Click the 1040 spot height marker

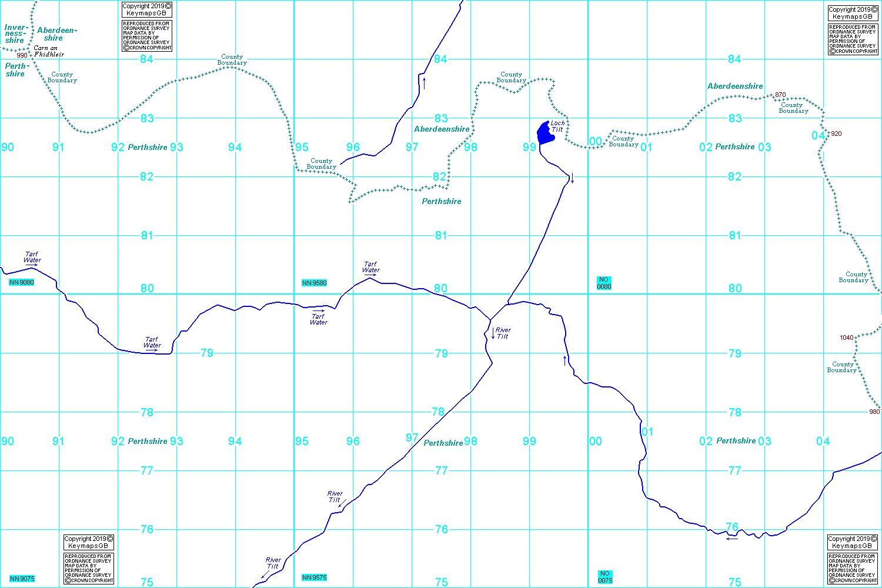tap(847, 338)
